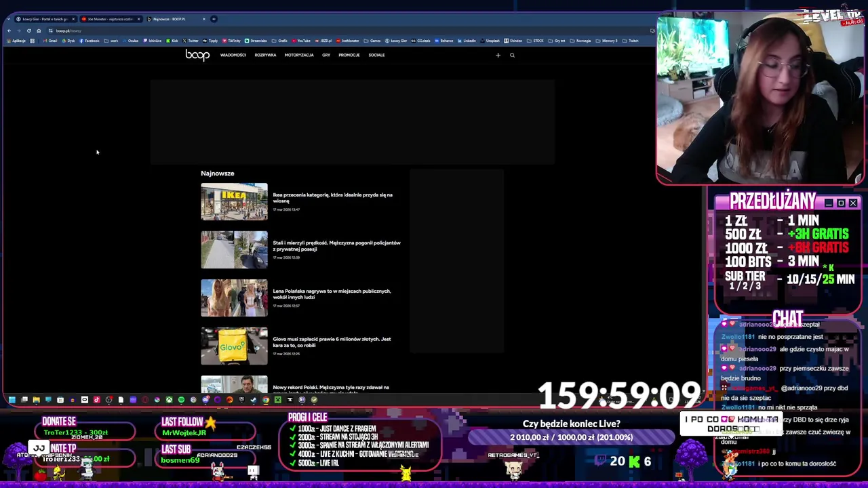Viewport: 868px width, 488px height.
Task: Open File Explorer from taskbar
Action: 36,400
